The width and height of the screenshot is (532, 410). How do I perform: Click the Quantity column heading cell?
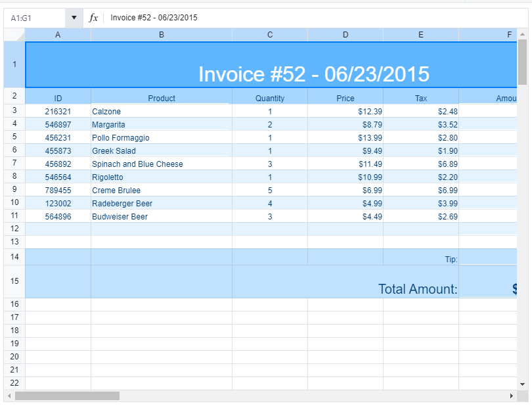[270, 99]
